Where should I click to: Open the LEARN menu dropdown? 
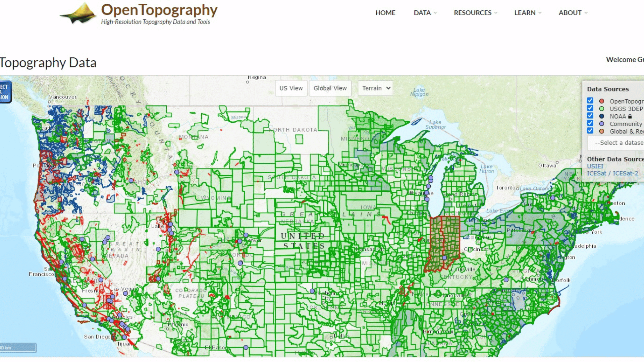[528, 13]
